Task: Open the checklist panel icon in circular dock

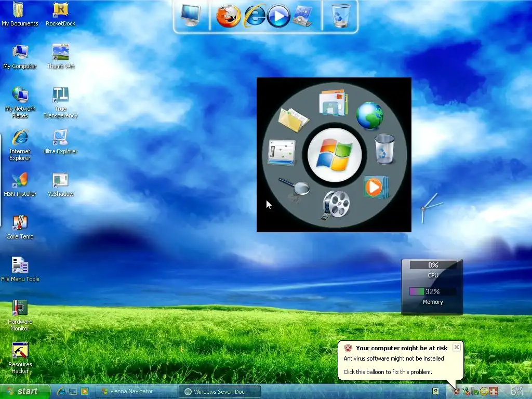Action: tap(282, 152)
